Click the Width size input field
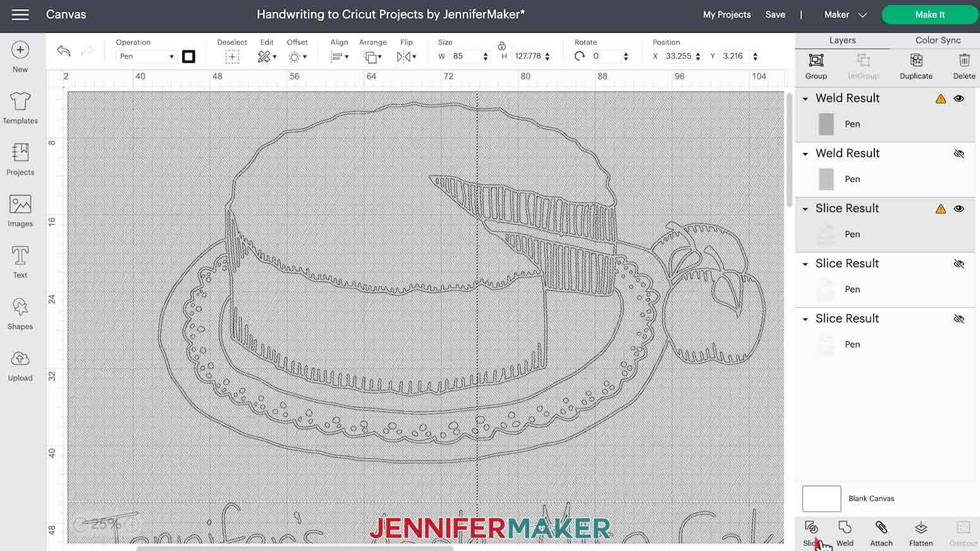The image size is (980, 551). click(x=466, y=56)
